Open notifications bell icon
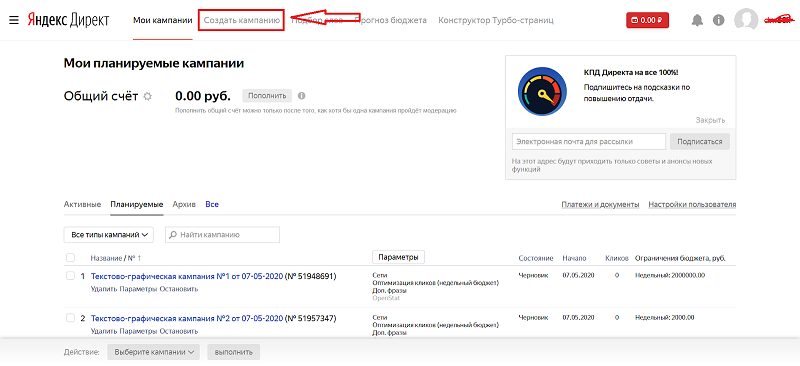800x366 pixels. [x=697, y=20]
